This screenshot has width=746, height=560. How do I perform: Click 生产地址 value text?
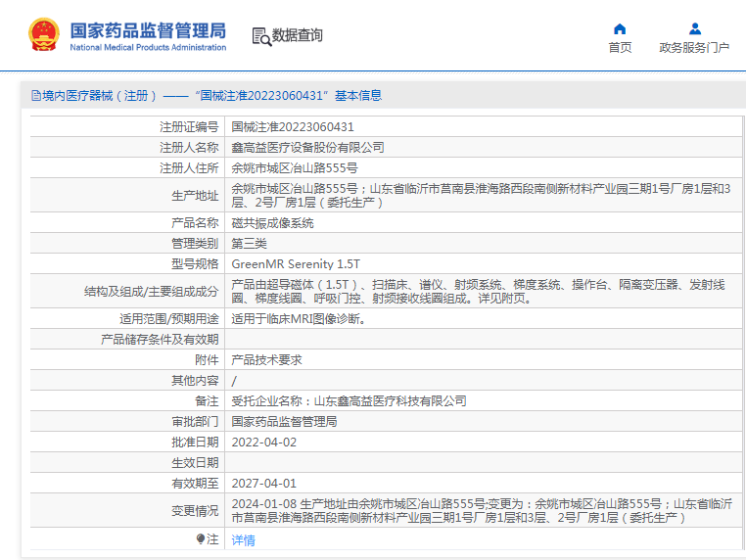(481, 196)
